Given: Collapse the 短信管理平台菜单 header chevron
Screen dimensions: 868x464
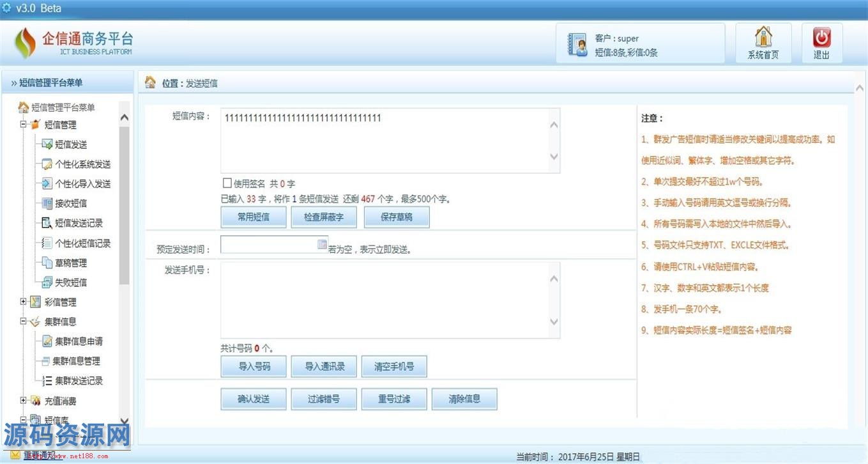Looking at the screenshot, I should click(13, 82).
